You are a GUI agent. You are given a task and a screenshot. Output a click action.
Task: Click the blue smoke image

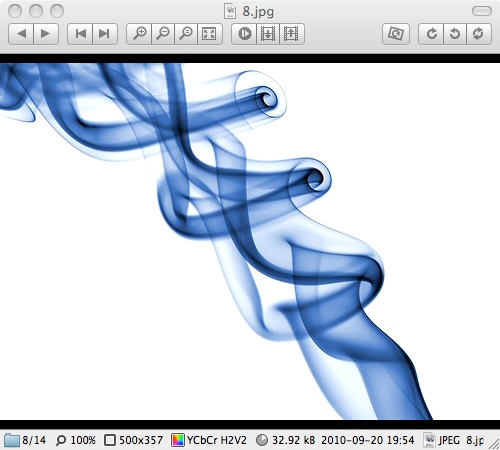tap(250, 241)
